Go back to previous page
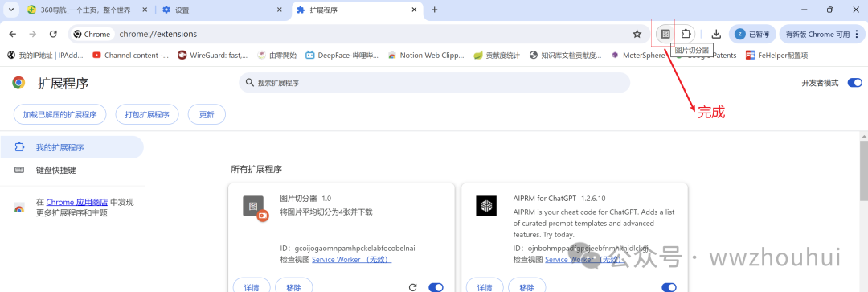The image size is (868, 292). click(x=13, y=34)
